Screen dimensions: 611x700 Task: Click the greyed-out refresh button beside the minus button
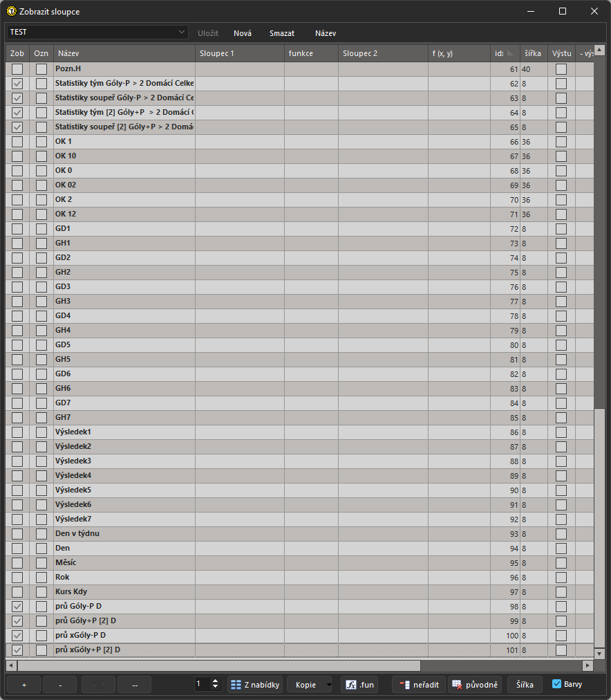point(99,684)
